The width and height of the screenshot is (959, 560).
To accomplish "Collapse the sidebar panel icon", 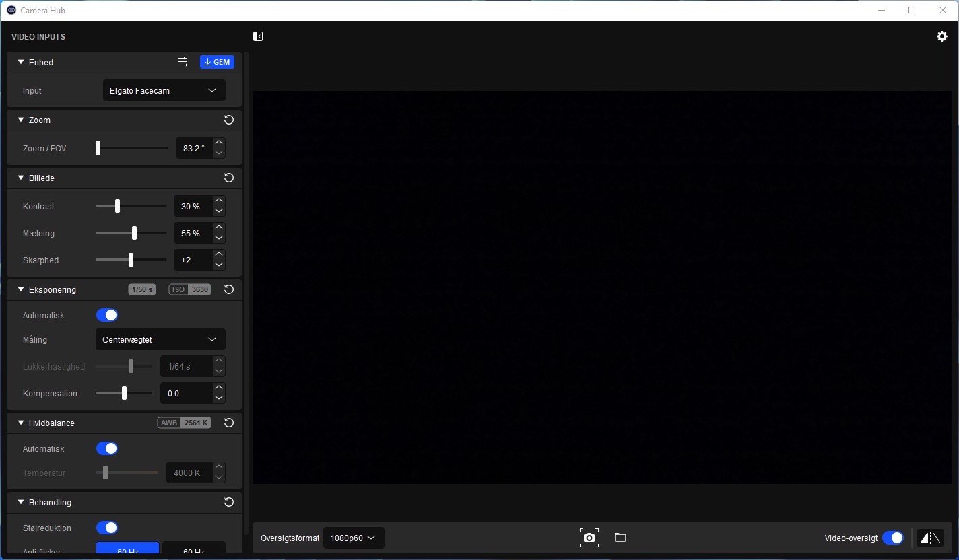I will pos(258,36).
